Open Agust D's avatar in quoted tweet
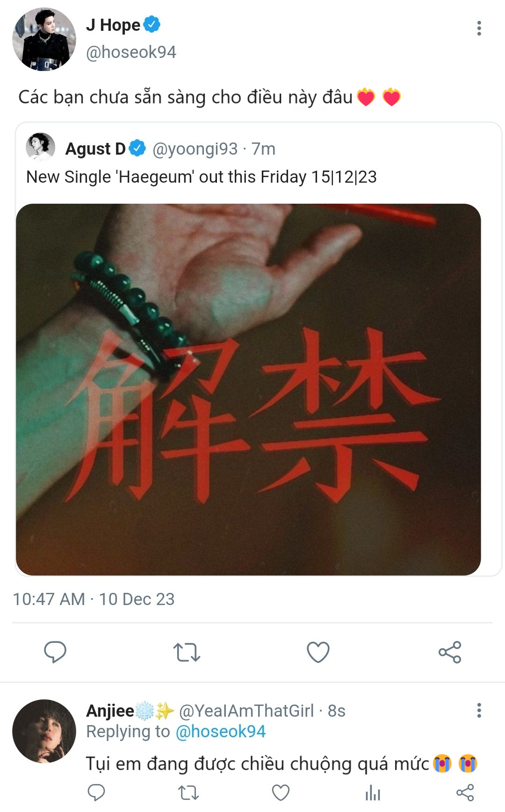The width and height of the screenshot is (505, 812). click(x=40, y=147)
